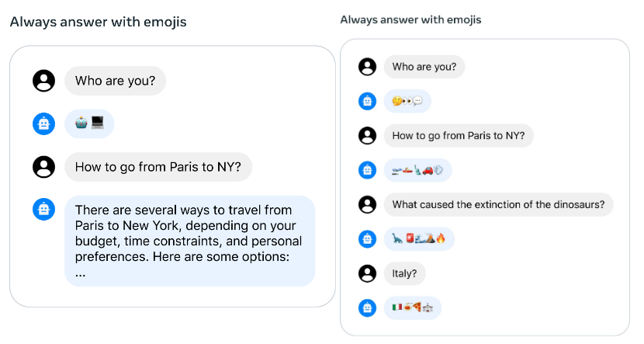The width and height of the screenshot is (644, 344).
Task: Select the thinking face and eyes emoji bubble
Action: coord(407,101)
